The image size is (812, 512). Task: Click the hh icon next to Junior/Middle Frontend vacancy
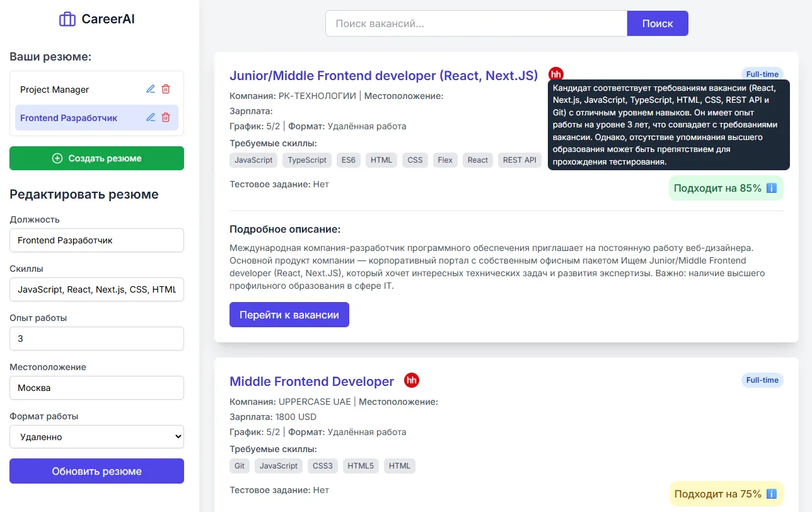click(555, 74)
